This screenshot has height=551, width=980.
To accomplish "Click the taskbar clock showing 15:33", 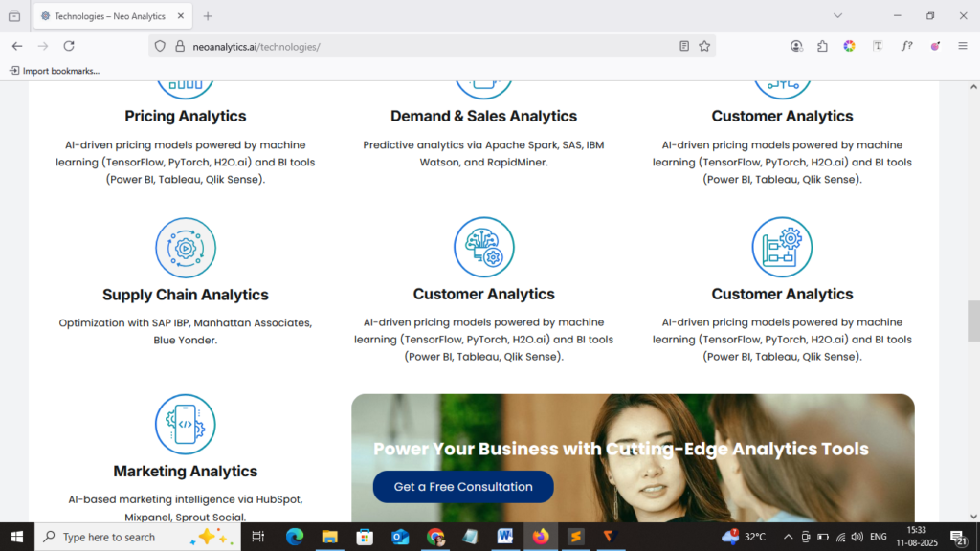I will [x=917, y=537].
